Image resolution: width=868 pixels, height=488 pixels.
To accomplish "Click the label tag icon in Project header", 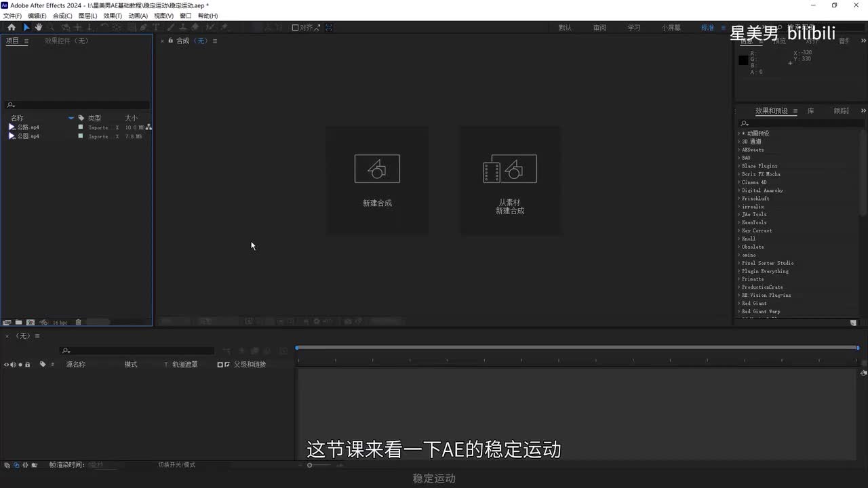I will coord(81,118).
